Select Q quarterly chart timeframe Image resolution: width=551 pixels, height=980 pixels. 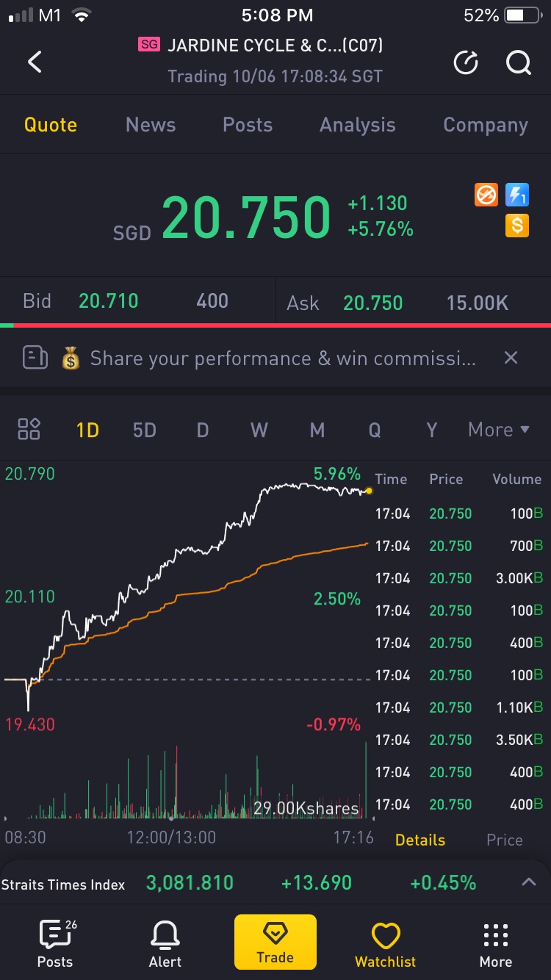pos(374,430)
